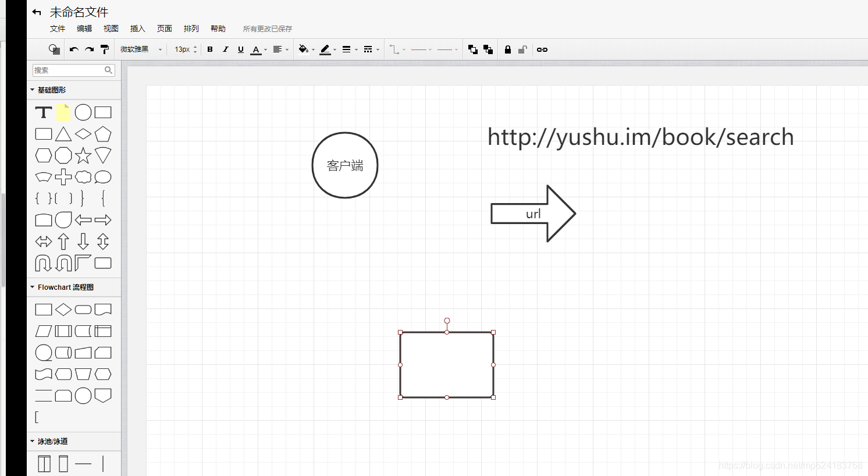Open the 页面 menu

[x=165, y=29]
